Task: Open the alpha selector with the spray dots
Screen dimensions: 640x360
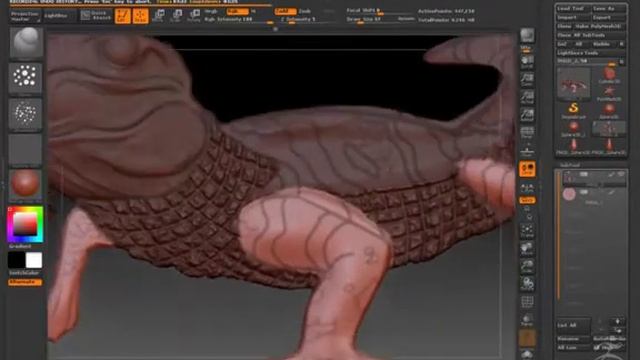Action: 25,114
